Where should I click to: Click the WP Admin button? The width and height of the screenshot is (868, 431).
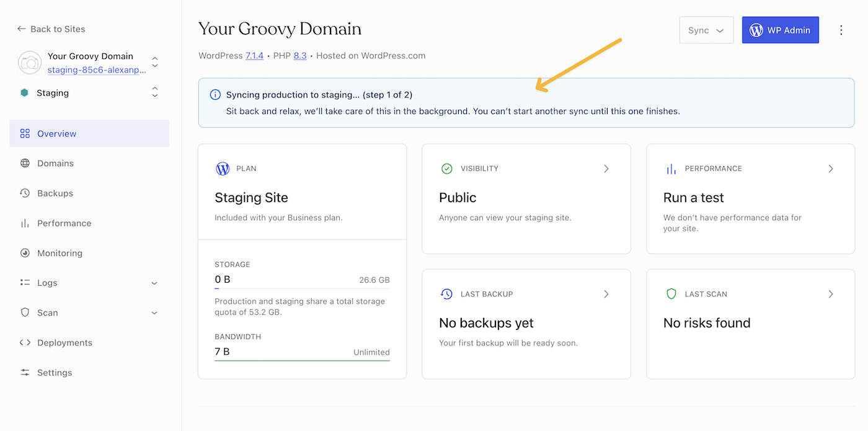[780, 30]
